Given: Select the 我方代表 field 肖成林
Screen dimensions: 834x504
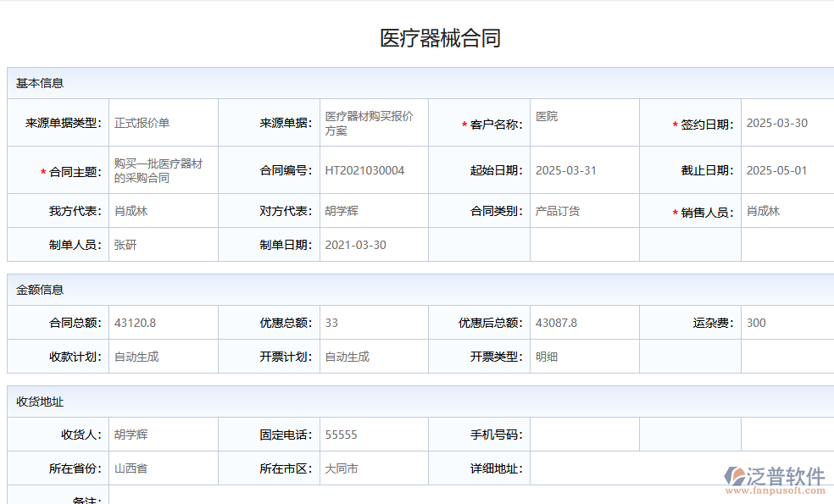Looking at the screenshot, I should 164,211.
